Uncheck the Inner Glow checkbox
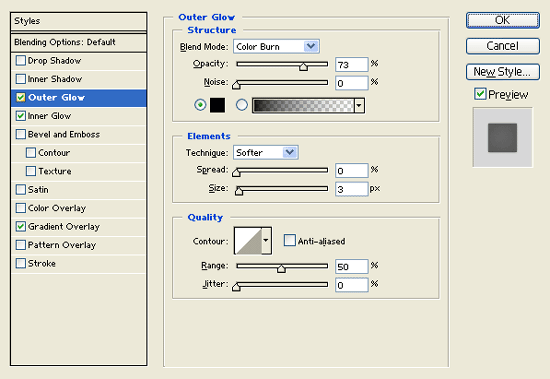The width and height of the screenshot is (550, 379). tap(21, 116)
